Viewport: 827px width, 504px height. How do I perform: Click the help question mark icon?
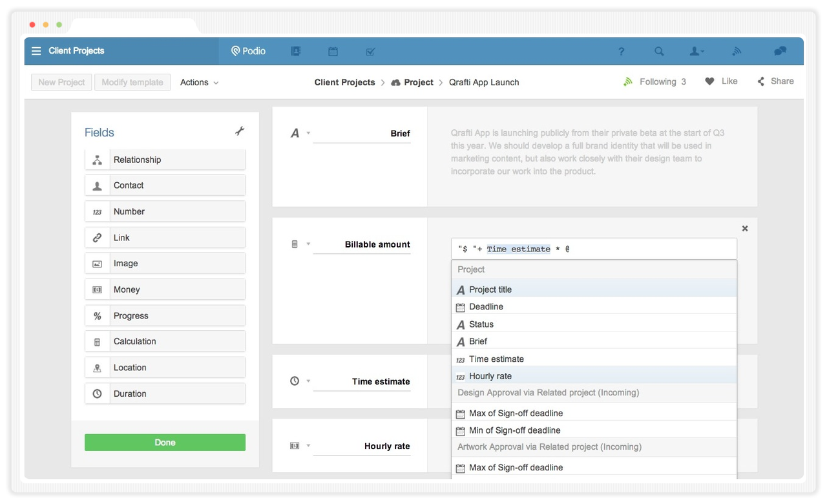pyautogui.click(x=622, y=51)
